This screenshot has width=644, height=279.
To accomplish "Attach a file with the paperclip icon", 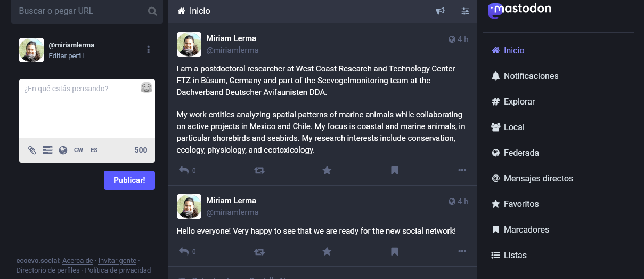I will point(32,150).
